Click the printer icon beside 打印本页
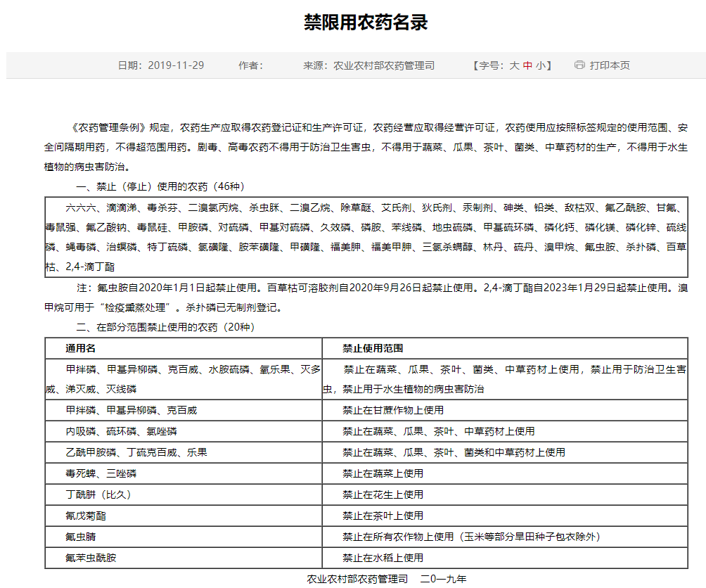 (578, 64)
